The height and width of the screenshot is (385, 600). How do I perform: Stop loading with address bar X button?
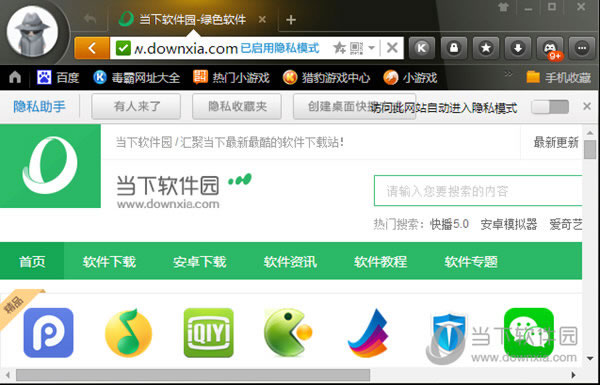pos(392,48)
